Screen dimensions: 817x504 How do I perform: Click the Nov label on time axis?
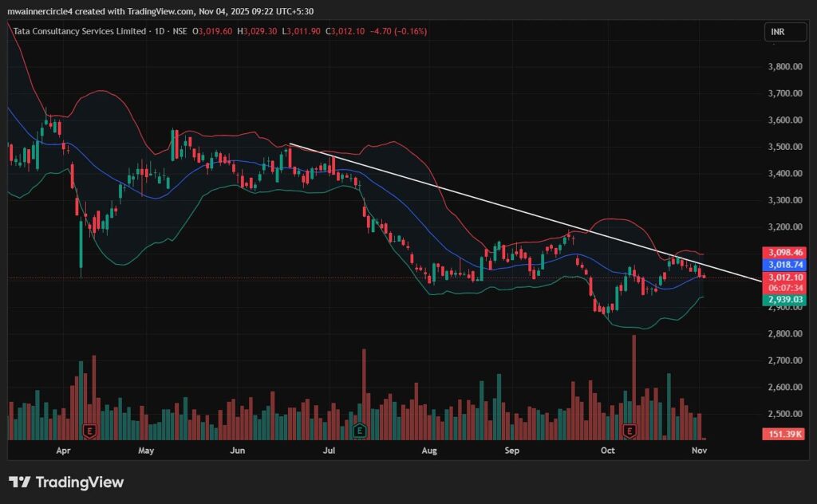click(x=699, y=451)
